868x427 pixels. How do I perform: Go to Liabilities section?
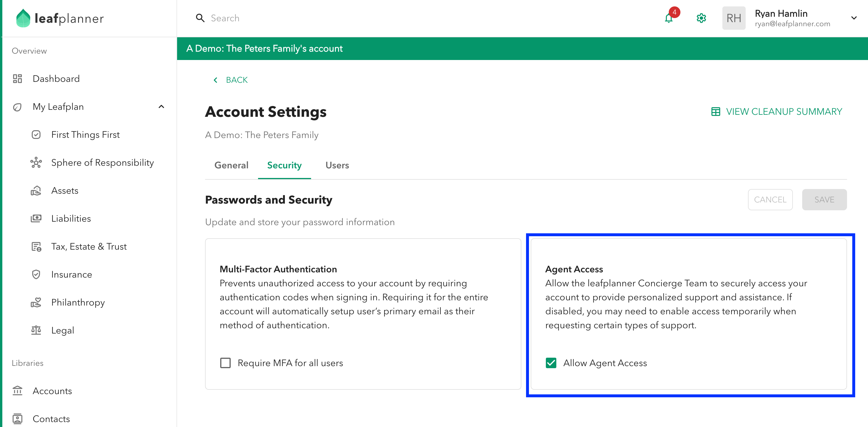pyautogui.click(x=71, y=219)
